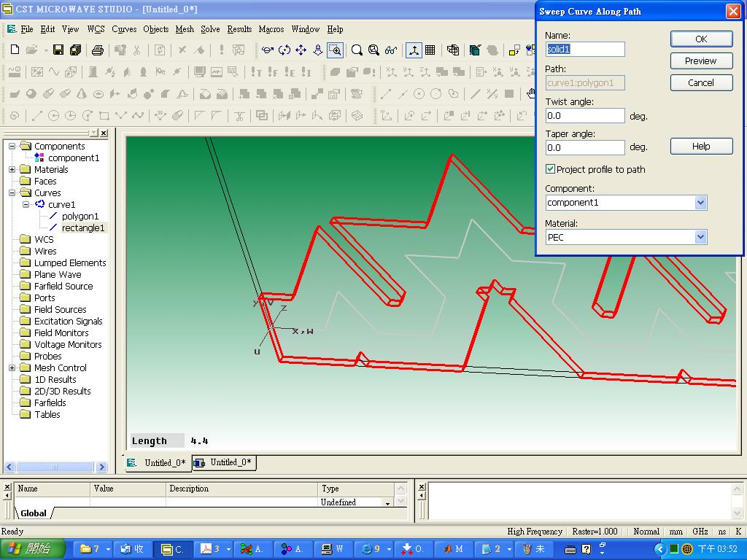
Task: Collapse the Components folder
Action: (12, 146)
